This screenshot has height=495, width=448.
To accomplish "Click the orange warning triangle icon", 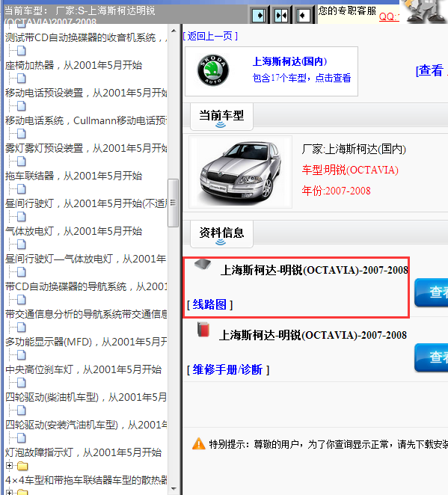I will 199,444.
